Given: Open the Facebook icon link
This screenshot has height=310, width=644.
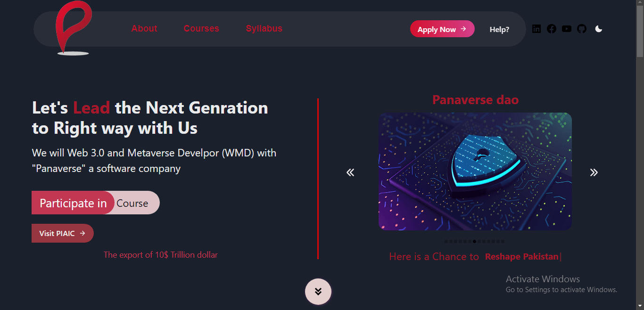Looking at the screenshot, I should point(552,29).
